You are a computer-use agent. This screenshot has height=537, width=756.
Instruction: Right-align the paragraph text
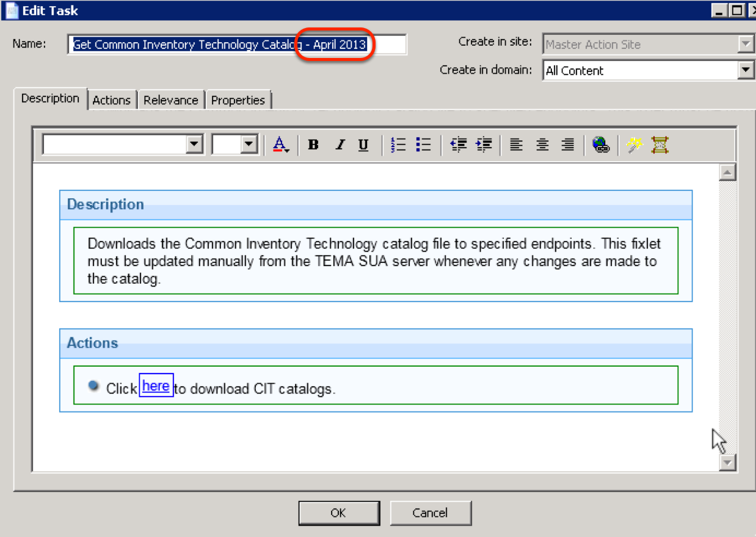point(567,145)
